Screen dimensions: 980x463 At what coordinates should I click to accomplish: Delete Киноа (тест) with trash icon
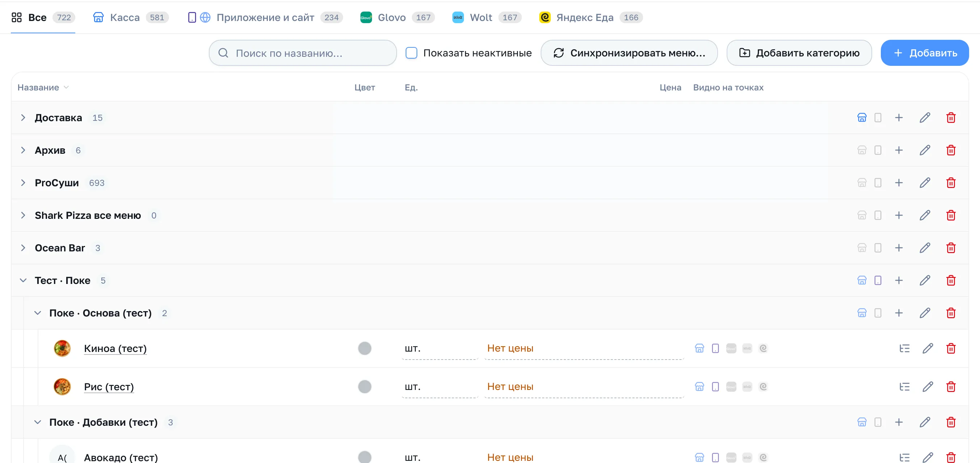(x=951, y=348)
